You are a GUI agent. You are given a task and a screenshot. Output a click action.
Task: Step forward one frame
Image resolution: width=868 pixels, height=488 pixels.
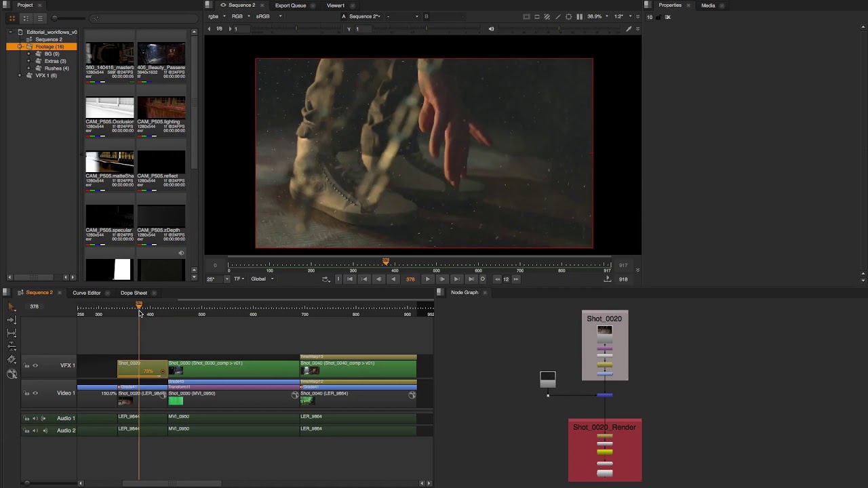(442, 279)
